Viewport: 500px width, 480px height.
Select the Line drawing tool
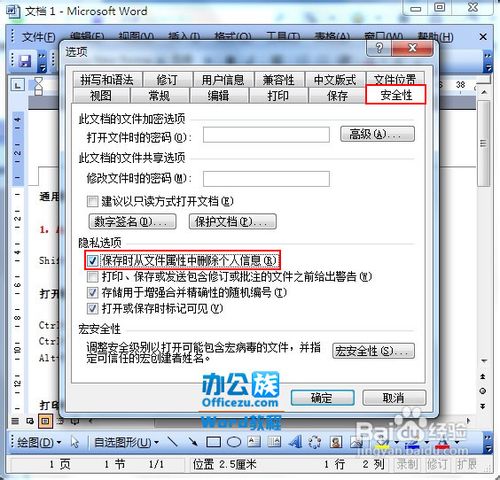[173, 442]
